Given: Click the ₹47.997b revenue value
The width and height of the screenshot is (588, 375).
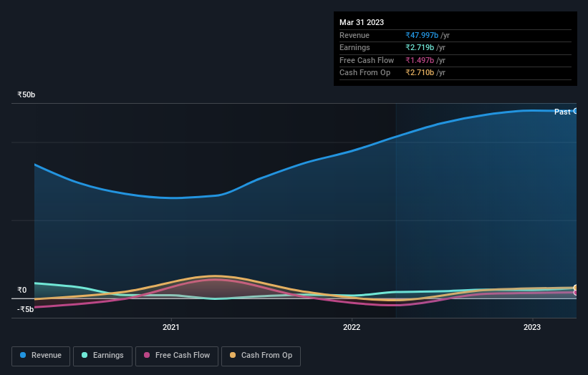Looking at the screenshot, I should [x=422, y=35].
